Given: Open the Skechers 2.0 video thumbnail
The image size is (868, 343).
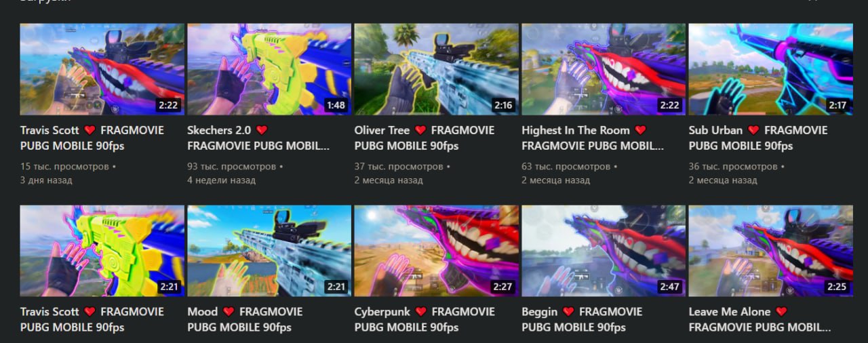Looking at the screenshot, I should pos(269,69).
